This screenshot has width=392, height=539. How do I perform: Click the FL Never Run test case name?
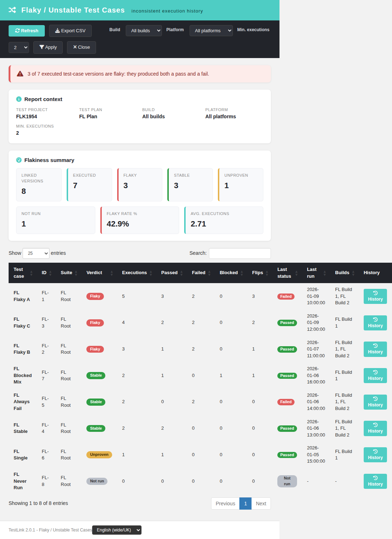coord(20,481)
